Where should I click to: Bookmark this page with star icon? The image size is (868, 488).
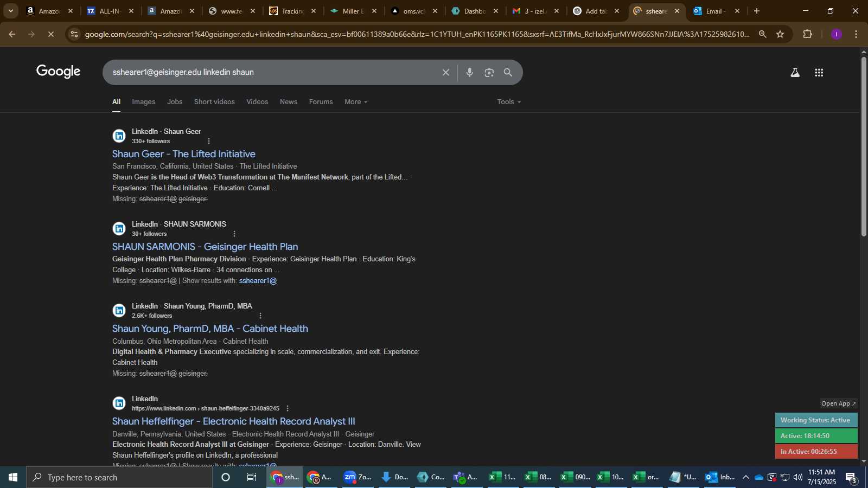780,34
